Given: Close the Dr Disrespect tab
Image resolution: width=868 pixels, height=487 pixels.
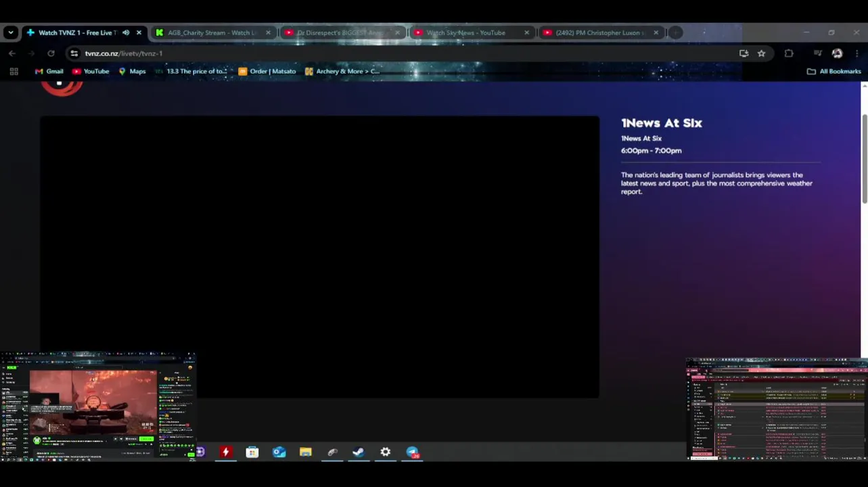Looking at the screenshot, I should (x=397, y=32).
